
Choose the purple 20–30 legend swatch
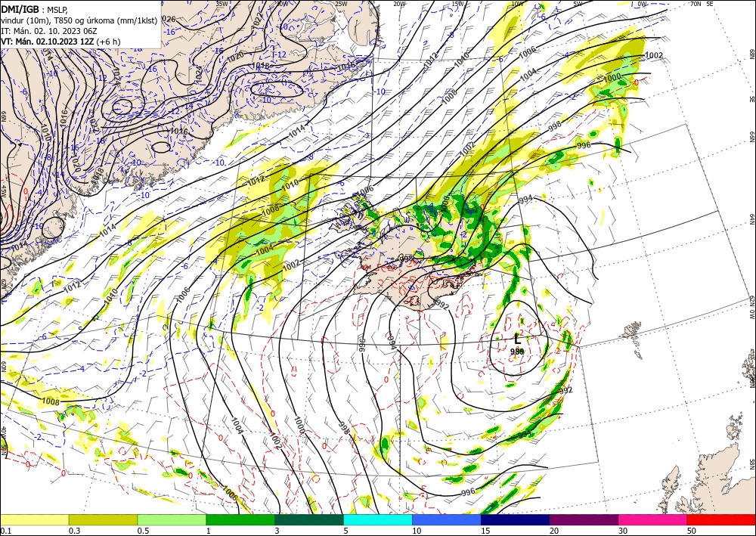tap(584, 519)
